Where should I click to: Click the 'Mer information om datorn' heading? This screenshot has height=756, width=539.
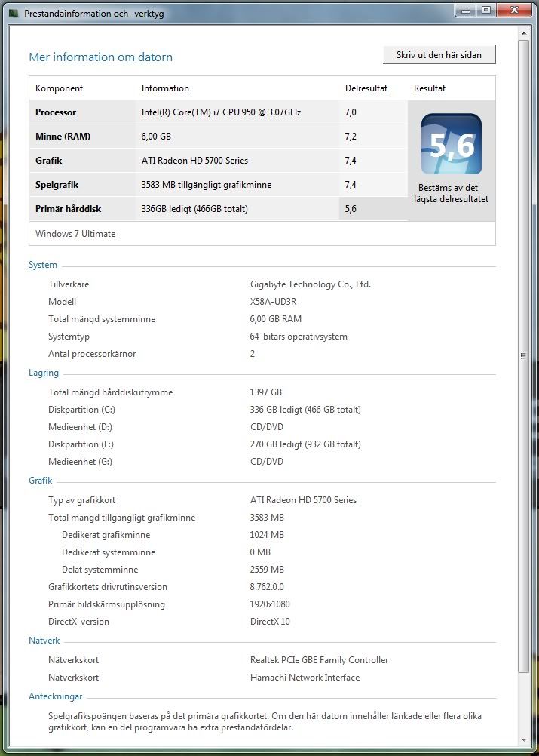(100, 57)
